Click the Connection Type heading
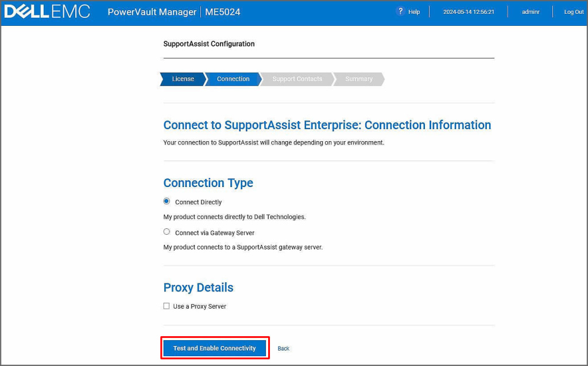 (x=208, y=183)
